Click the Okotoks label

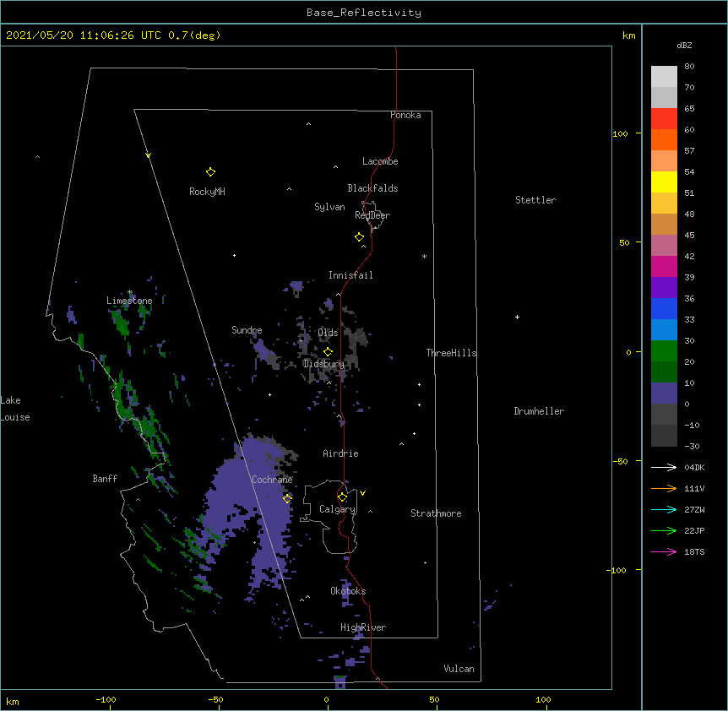coord(348,591)
